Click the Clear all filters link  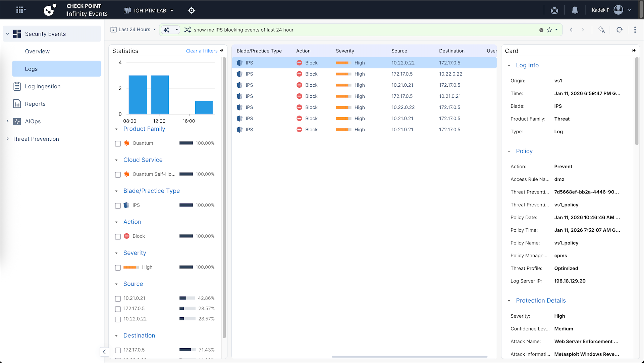(202, 51)
